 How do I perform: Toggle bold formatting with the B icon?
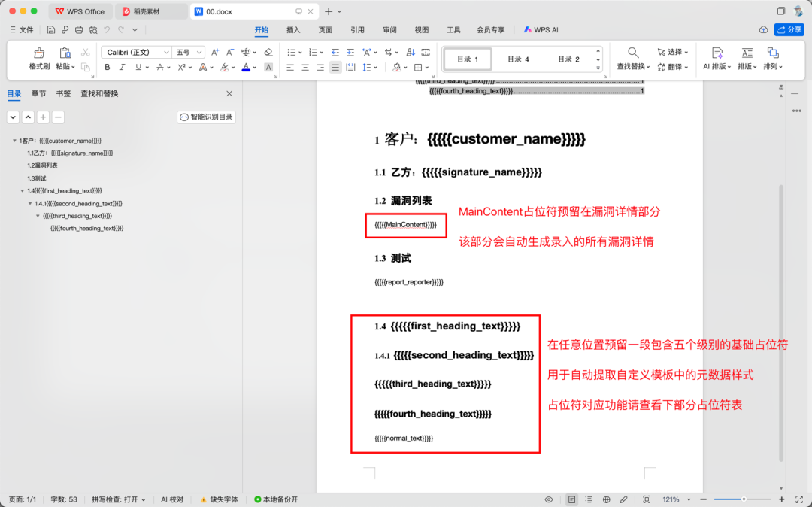[108, 67]
